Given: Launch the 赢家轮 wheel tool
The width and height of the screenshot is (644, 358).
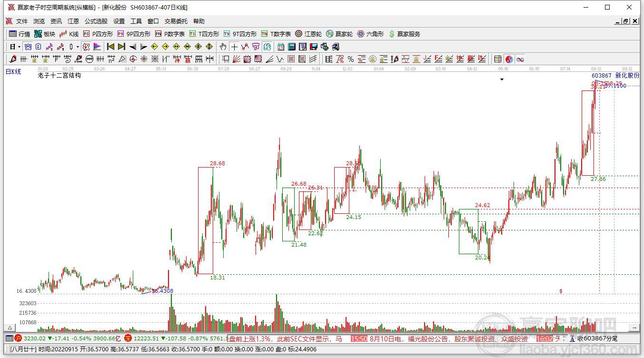Looking at the screenshot, I should click(x=339, y=34).
